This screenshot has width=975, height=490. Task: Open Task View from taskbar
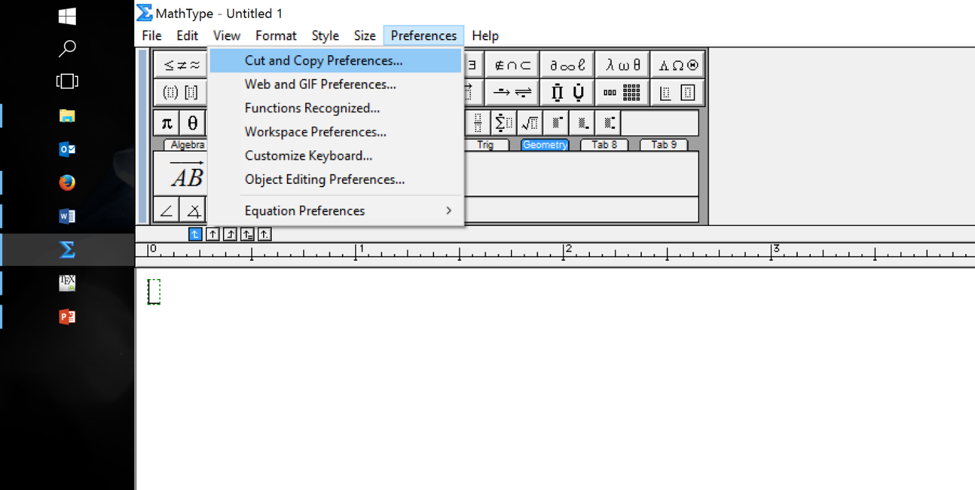[67, 81]
